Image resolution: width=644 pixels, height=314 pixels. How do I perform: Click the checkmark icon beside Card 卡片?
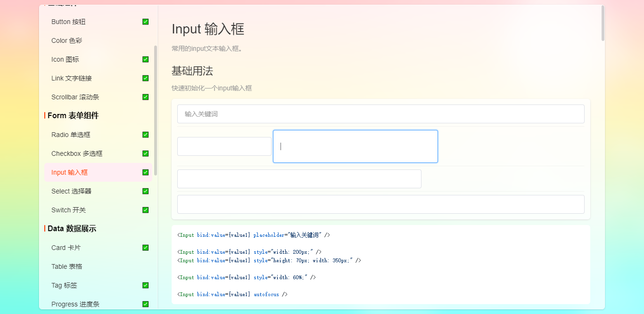[145, 248]
